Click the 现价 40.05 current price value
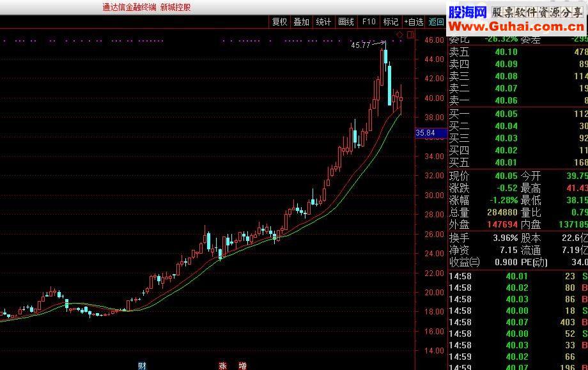This screenshot has height=370, width=588. pos(506,176)
